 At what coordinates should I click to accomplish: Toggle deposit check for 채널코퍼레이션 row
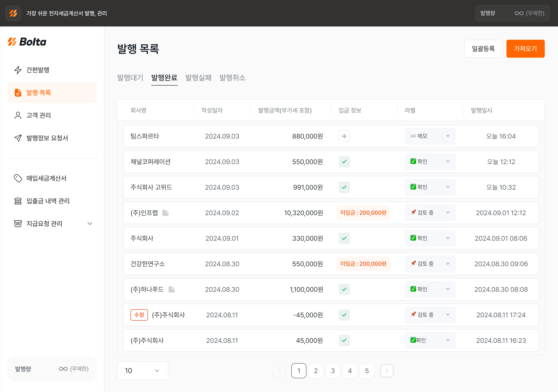tap(344, 162)
